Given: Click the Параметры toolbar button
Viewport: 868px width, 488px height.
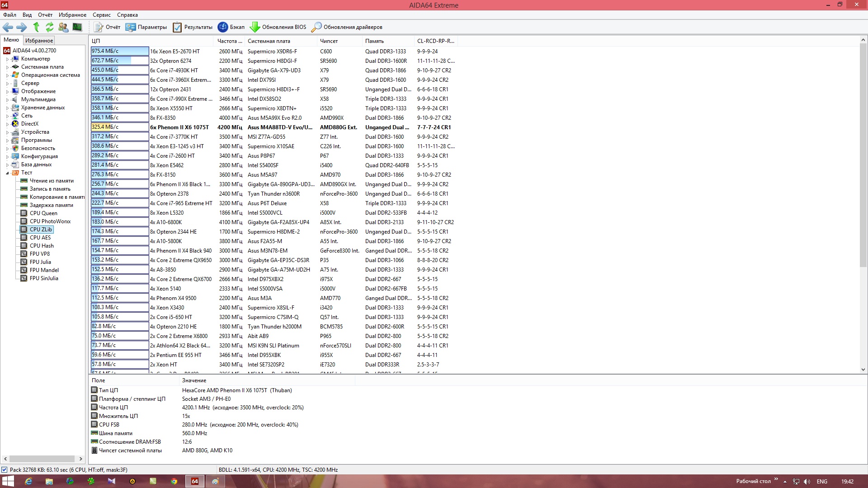Looking at the screenshot, I should (146, 27).
